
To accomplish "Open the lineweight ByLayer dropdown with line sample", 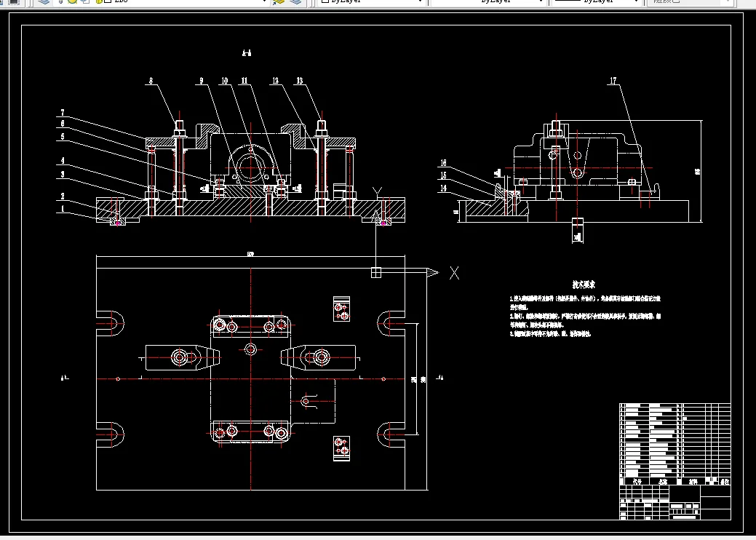I will (597, 1).
